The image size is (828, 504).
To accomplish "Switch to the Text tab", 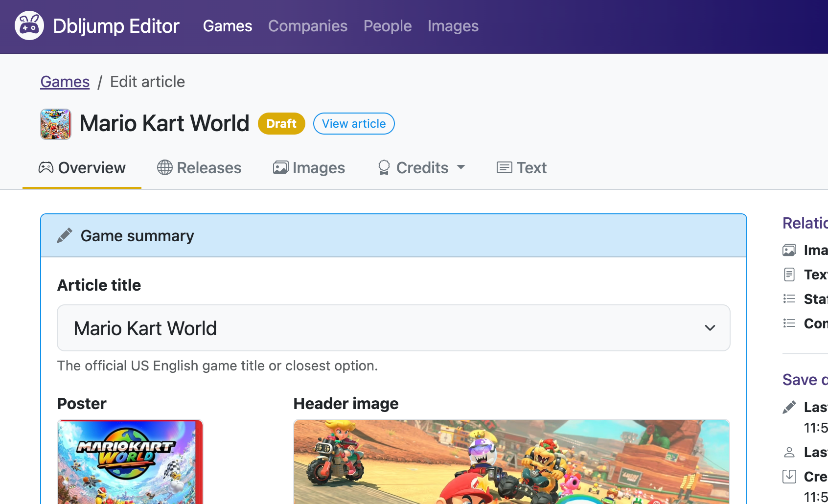I will tap(522, 168).
